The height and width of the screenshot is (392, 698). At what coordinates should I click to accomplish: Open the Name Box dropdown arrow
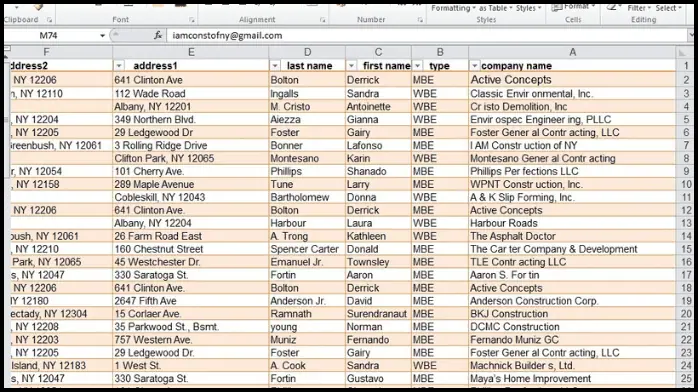(102, 36)
